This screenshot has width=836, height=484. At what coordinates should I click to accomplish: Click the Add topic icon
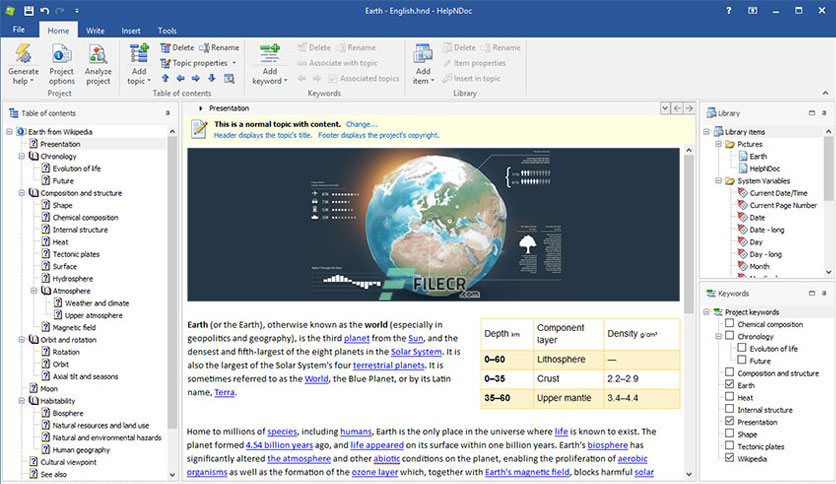coord(139,55)
